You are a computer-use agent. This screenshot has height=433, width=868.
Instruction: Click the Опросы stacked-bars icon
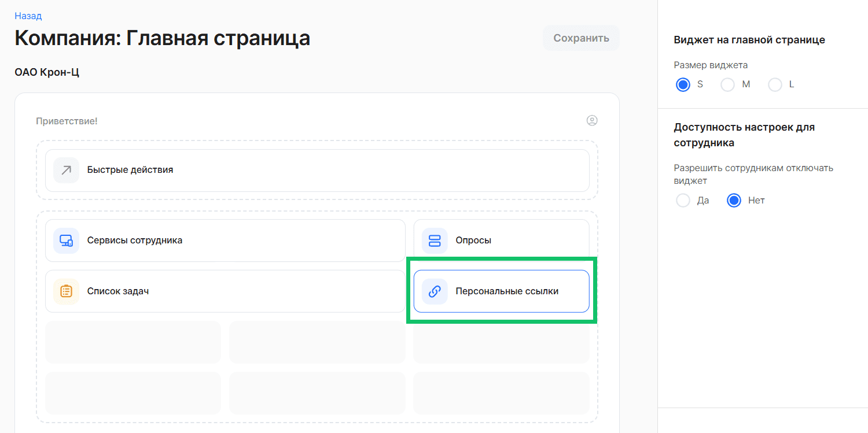point(435,240)
